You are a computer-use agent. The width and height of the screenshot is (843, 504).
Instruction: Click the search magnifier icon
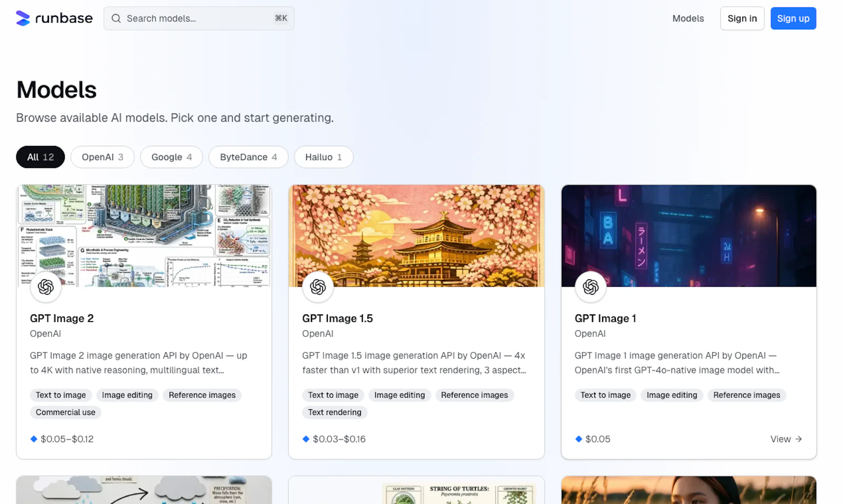click(x=116, y=18)
